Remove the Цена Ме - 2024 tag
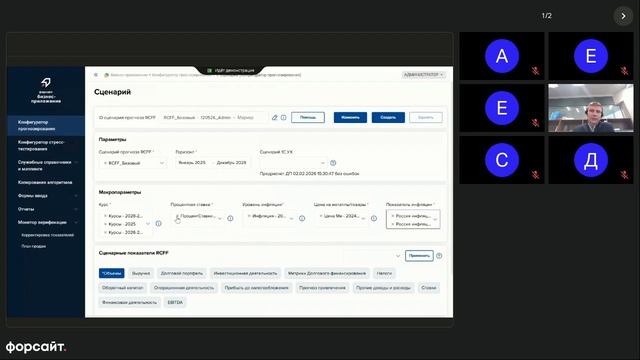This screenshot has width=640, height=360. click(321, 216)
